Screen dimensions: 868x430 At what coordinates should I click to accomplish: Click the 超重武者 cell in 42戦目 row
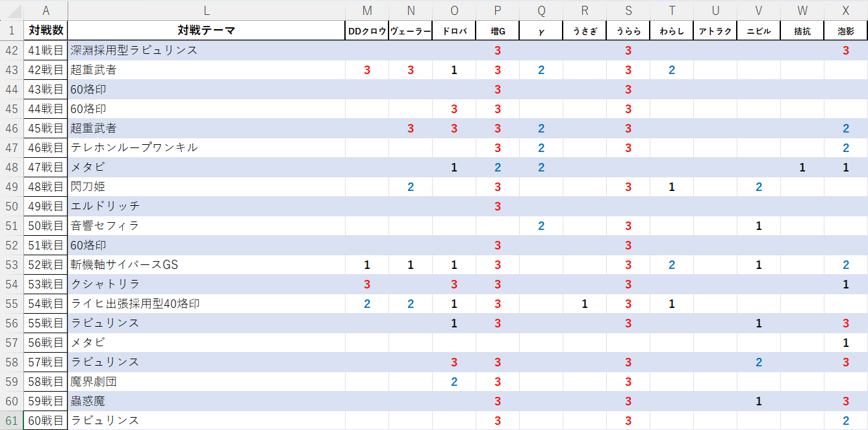207,70
